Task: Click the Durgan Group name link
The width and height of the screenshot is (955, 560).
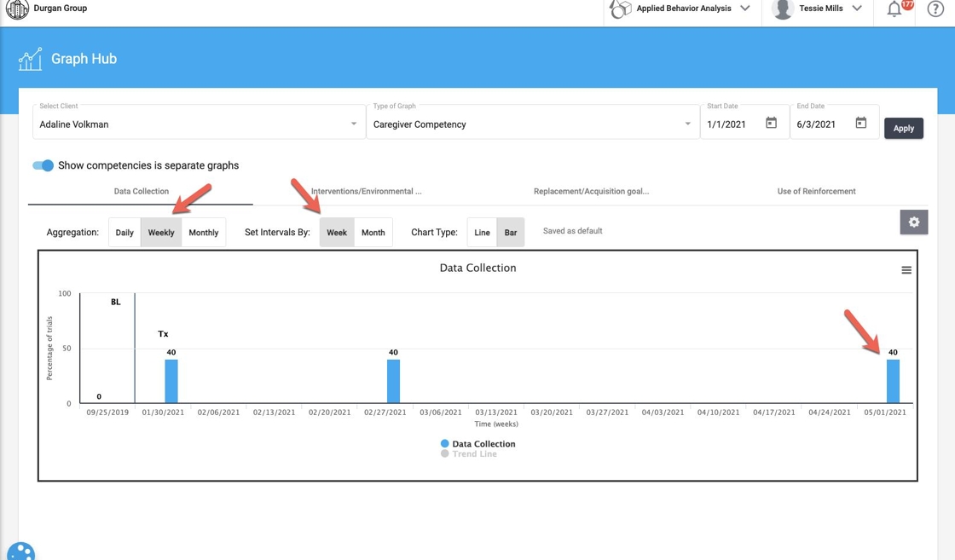Action: (x=61, y=9)
